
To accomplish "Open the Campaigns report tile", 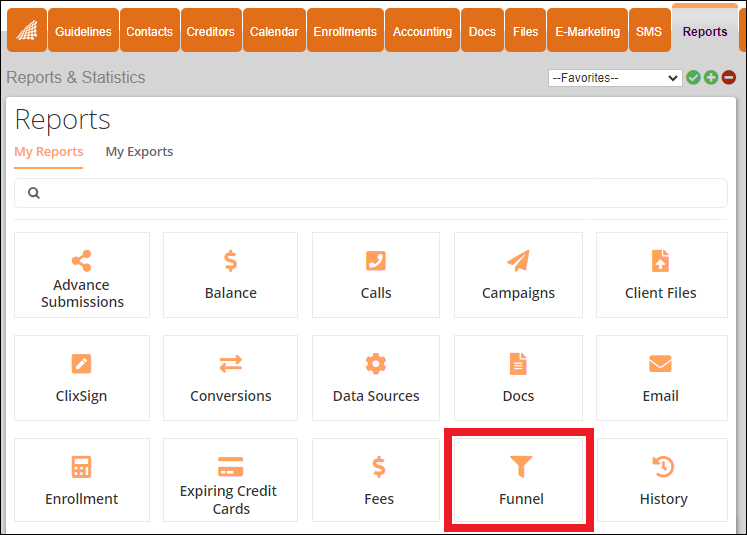I will pyautogui.click(x=518, y=275).
